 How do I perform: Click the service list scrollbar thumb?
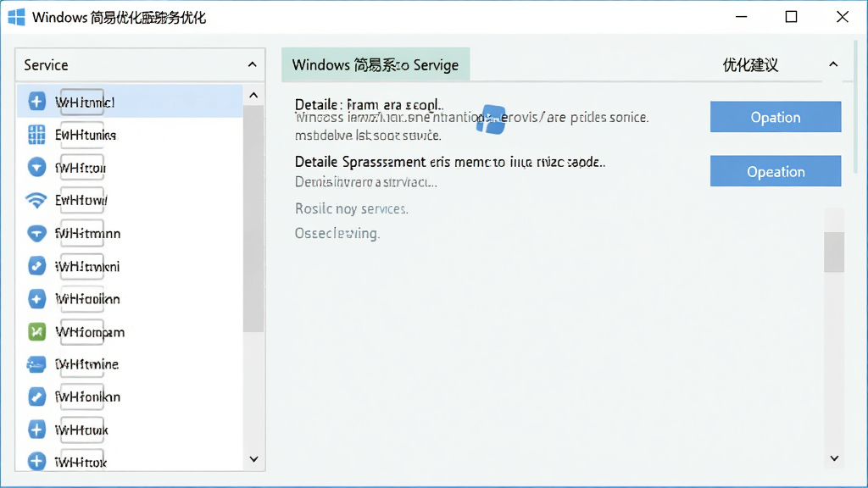pos(253,219)
